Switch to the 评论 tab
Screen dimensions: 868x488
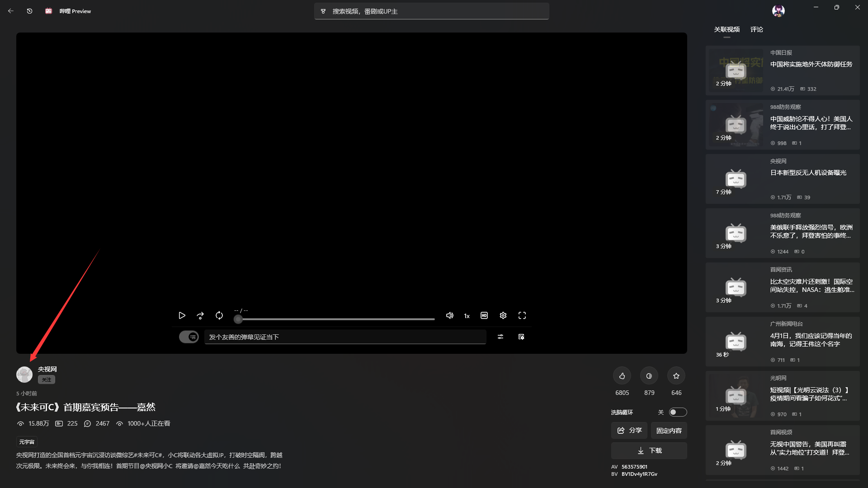[x=757, y=29]
